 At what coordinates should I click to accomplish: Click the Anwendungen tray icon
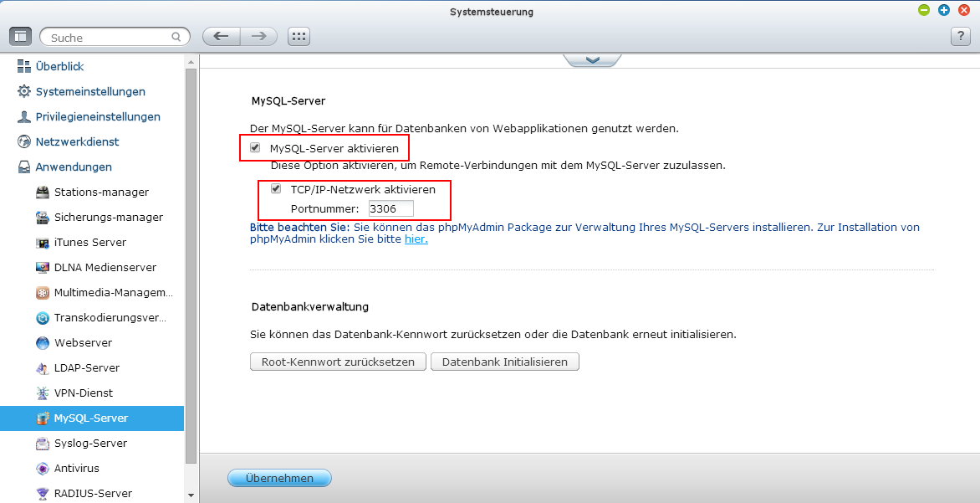[x=23, y=167]
